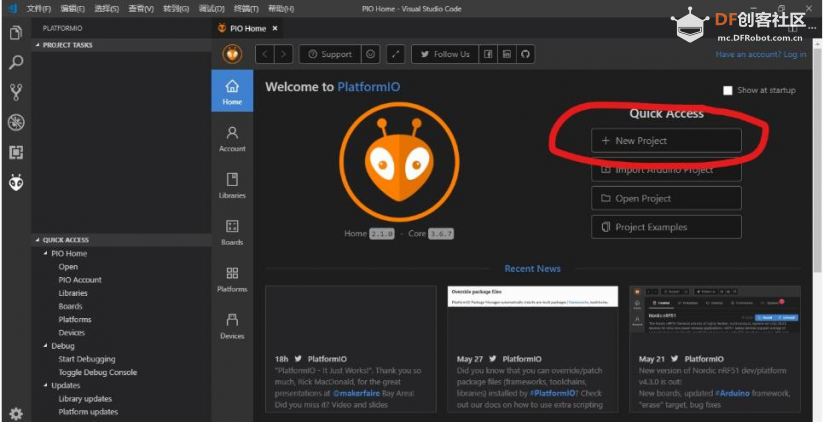Select Toggle Debug Console in tree
This screenshot has height=422, width=823.
tap(98, 372)
